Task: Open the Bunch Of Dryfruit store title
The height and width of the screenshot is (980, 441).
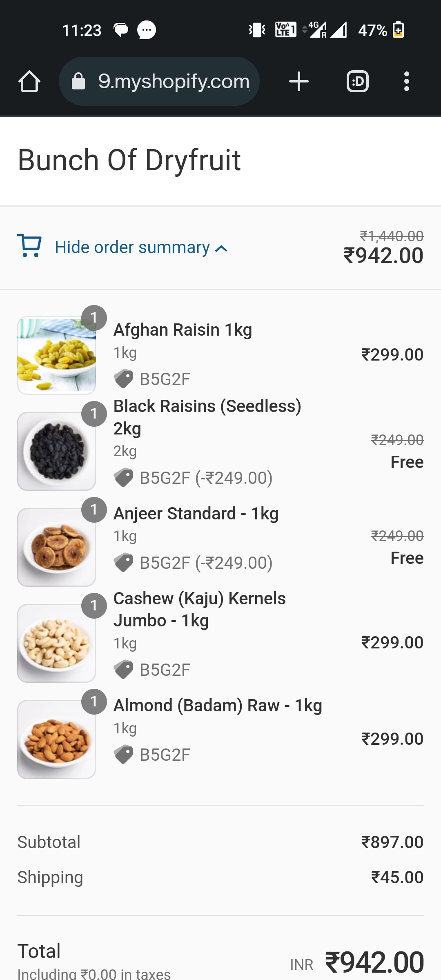Action: 129,160
